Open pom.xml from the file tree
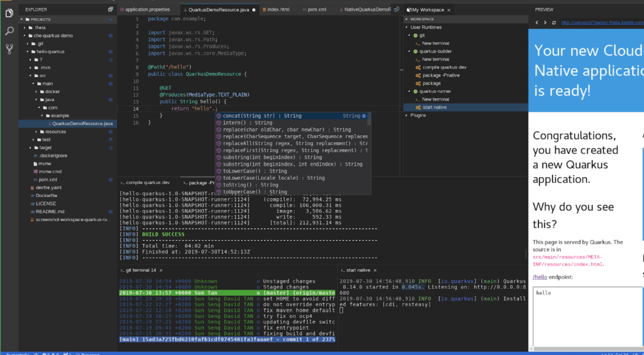 (x=48, y=180)
